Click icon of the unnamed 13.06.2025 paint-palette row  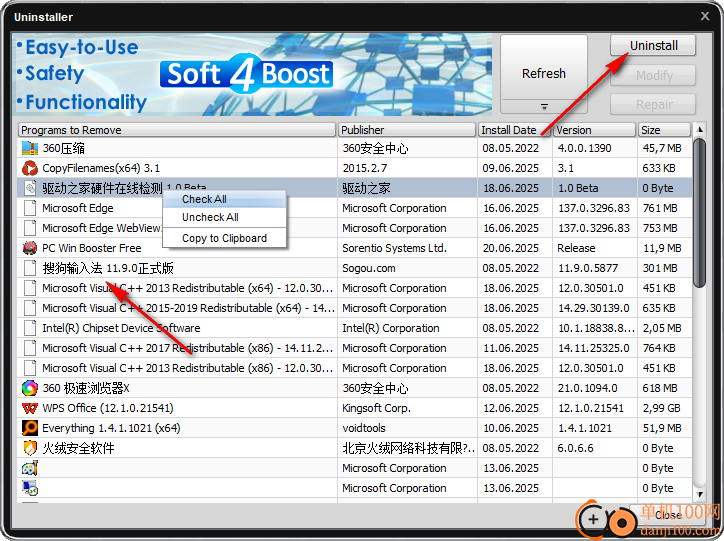(30, 468)
